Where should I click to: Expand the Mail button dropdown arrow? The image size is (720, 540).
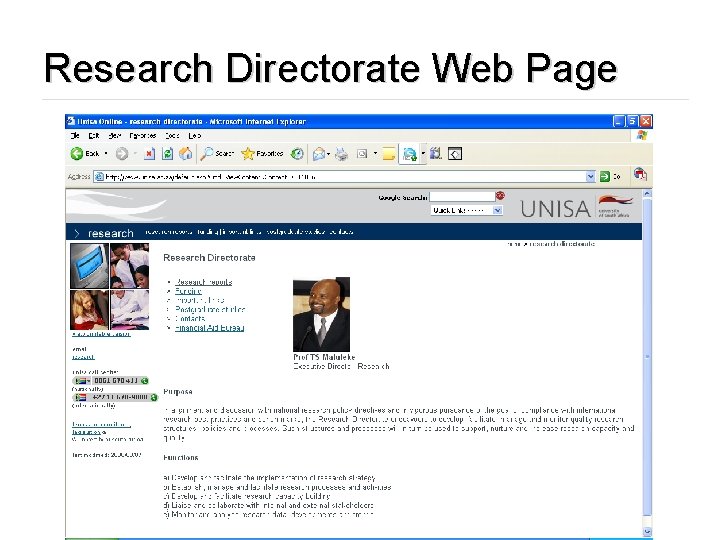(328, 153)
